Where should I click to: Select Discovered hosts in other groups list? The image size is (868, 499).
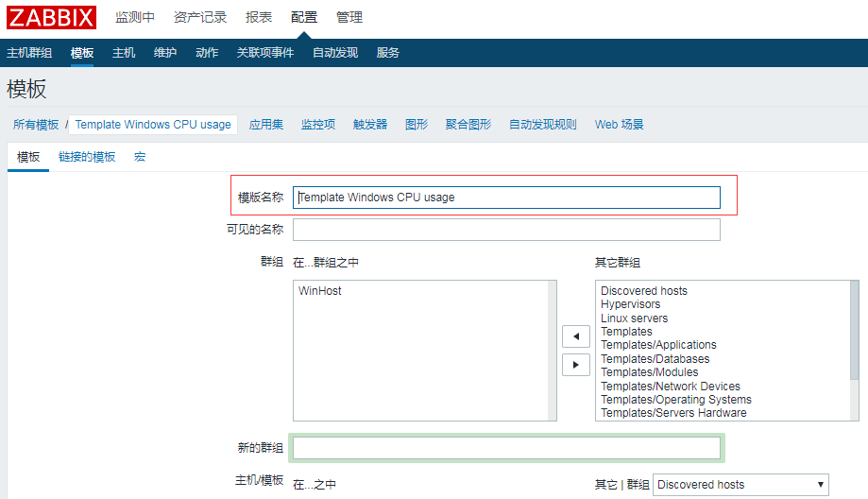(x=644, y=291)
